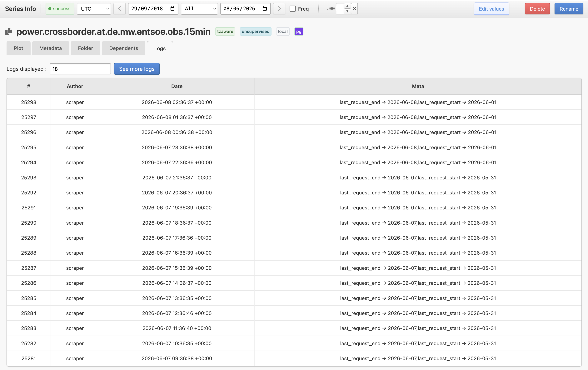Click the start date field 29/09/2018
Viewport: 588px width, 370px height.
(x=153, y=9)
